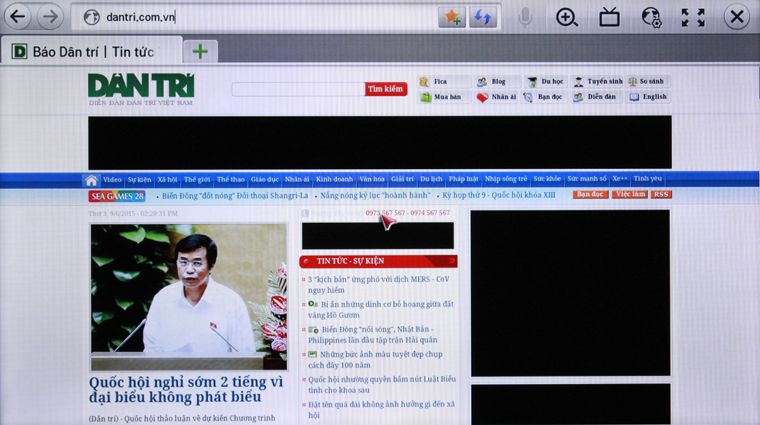
Task: Open headline Quốc hội nghỉ sớm 2 tiếng
Action: click(x=186, y=390)
